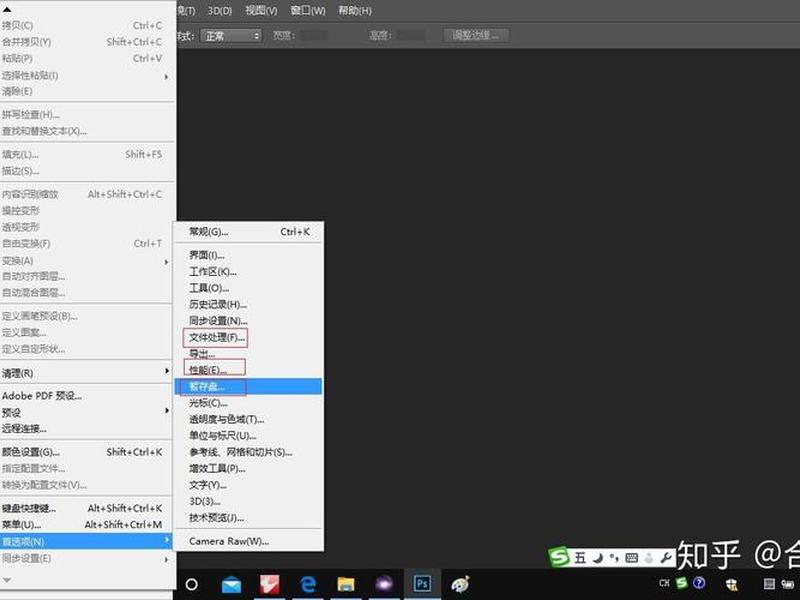Choose Adobe PDF 预设... in Edit menu
Image resolution: width=800 pixels, height=600 pixels.
85,395
